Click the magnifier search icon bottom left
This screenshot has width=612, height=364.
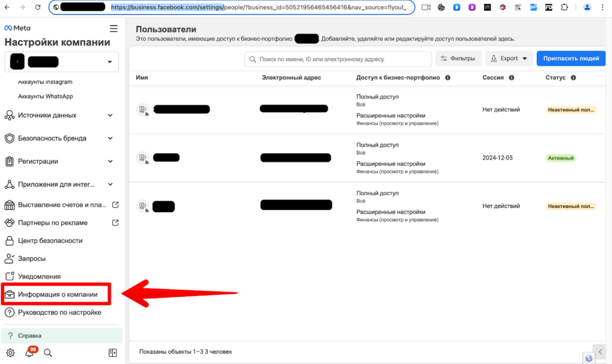(47, 353)
